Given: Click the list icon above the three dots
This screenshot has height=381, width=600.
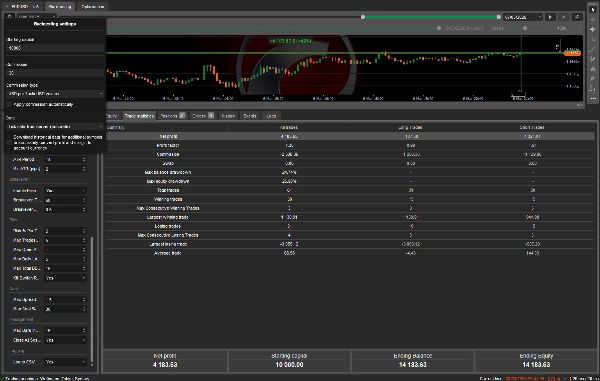Looking at the screenshot, I should tap(592, 88).
